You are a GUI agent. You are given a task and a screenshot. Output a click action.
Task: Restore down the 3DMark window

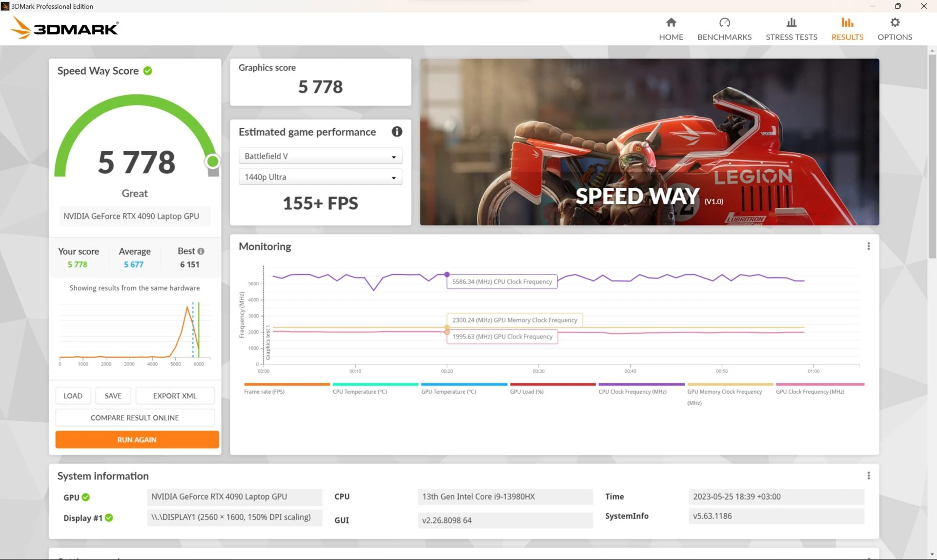pyautogui.click(x=897, y=6)
